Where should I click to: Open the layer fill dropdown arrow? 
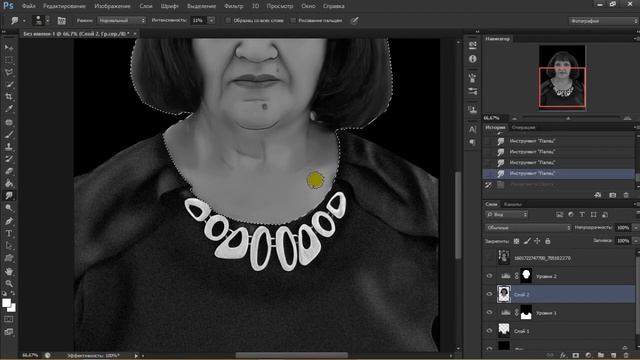point(636,241)
